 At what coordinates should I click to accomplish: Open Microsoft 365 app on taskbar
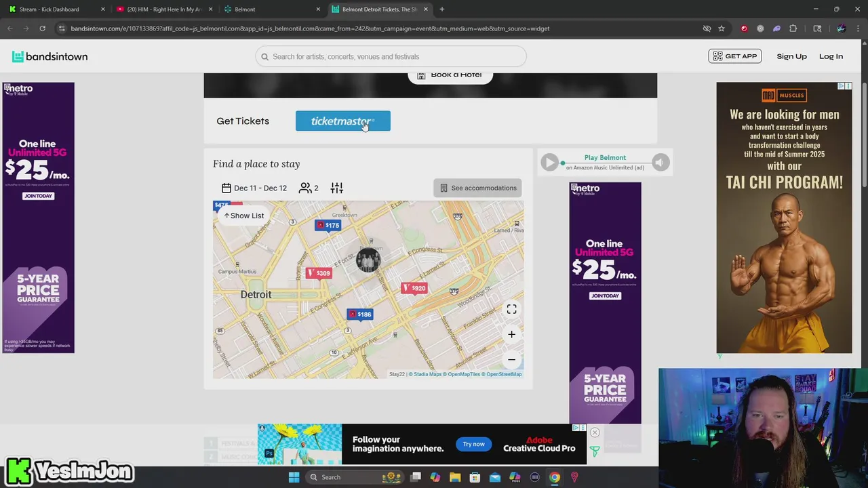515,477
